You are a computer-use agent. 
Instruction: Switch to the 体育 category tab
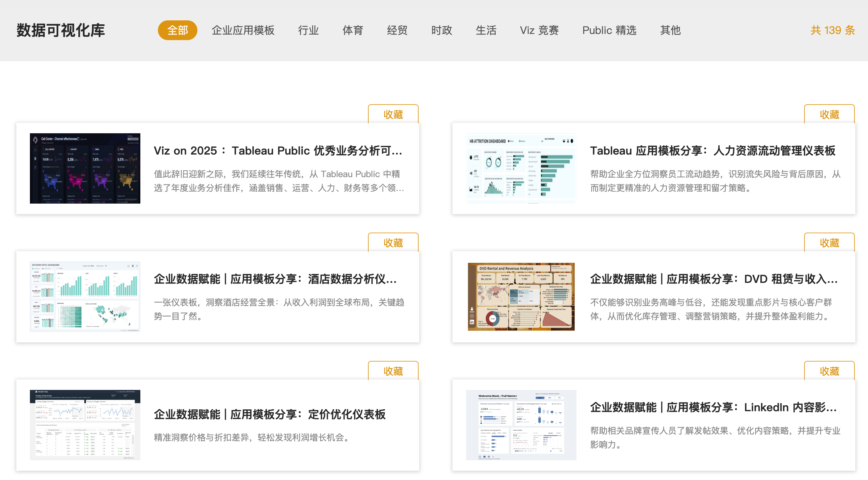353,30
